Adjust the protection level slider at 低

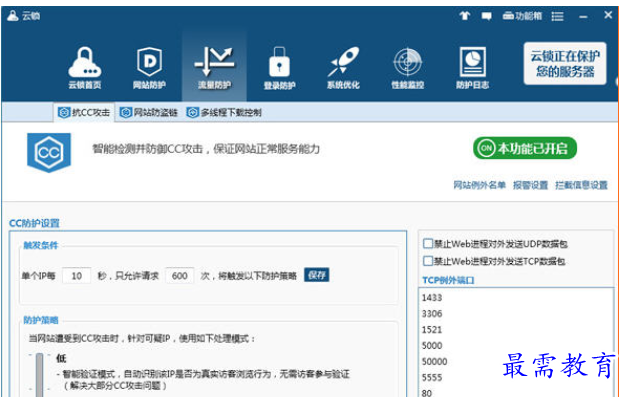pyautogui.click(x=39, y=374)
